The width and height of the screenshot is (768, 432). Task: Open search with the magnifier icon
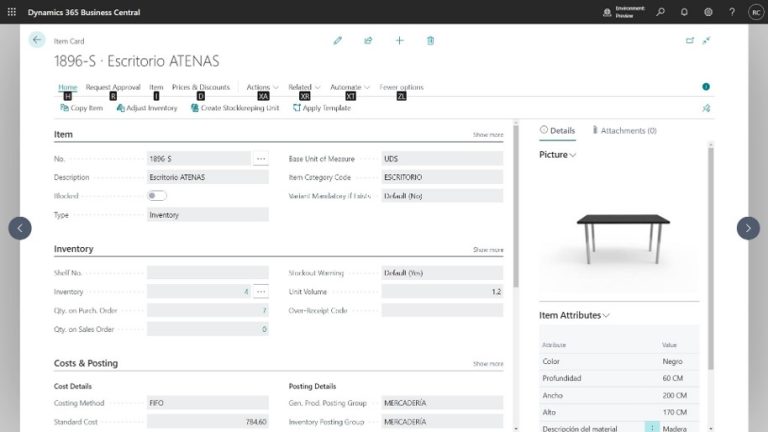tap(660, 12)
